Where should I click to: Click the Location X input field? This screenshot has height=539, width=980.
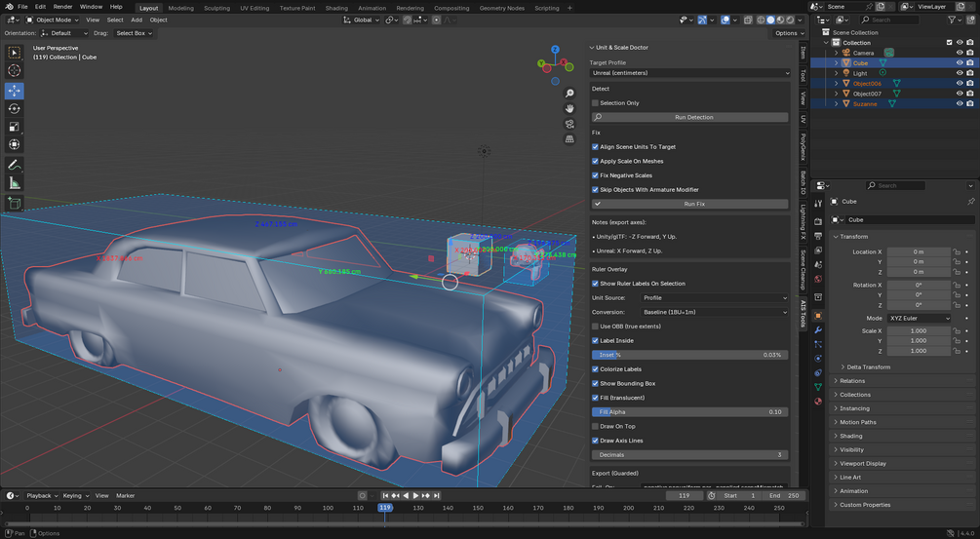coord(918,251)
